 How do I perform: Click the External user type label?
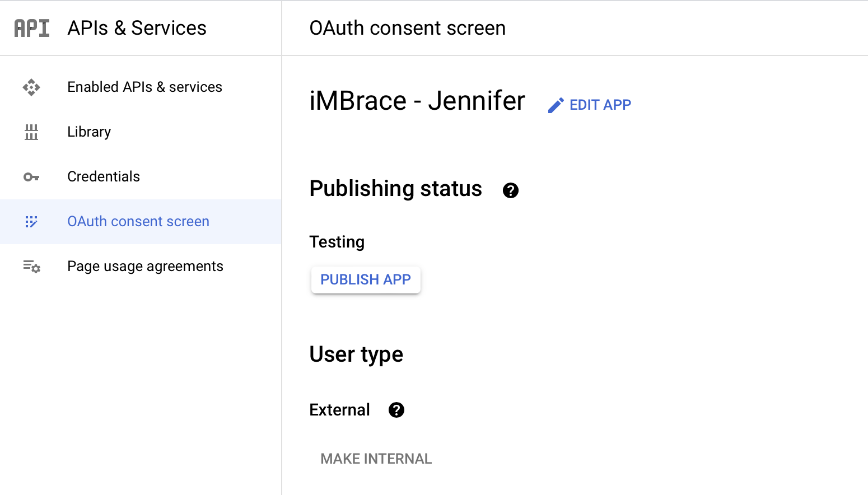coord(340,410)
